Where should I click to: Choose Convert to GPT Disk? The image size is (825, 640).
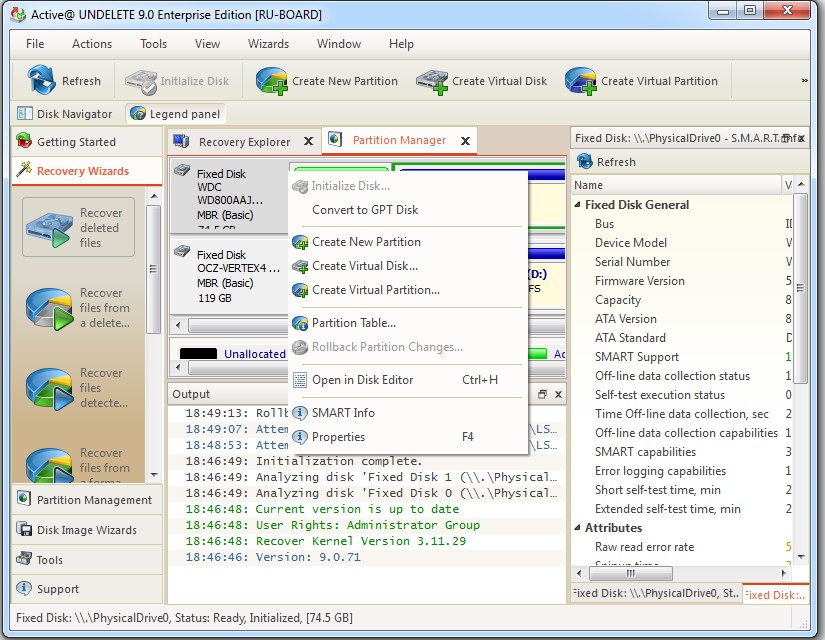[x=408, y=209]
